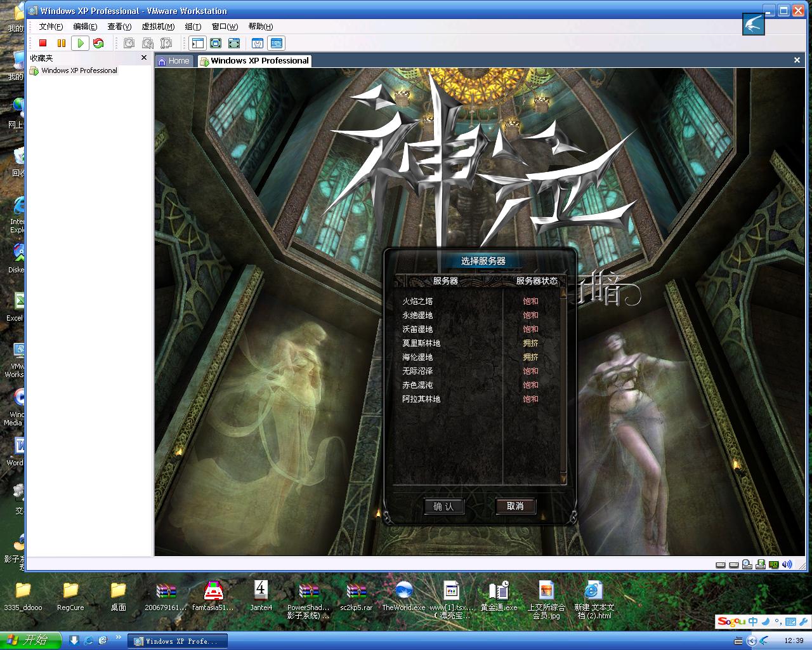Screen dimensions: 812x650
Task: Open the 虚拟机(M) menu
Action: (158, 27)
